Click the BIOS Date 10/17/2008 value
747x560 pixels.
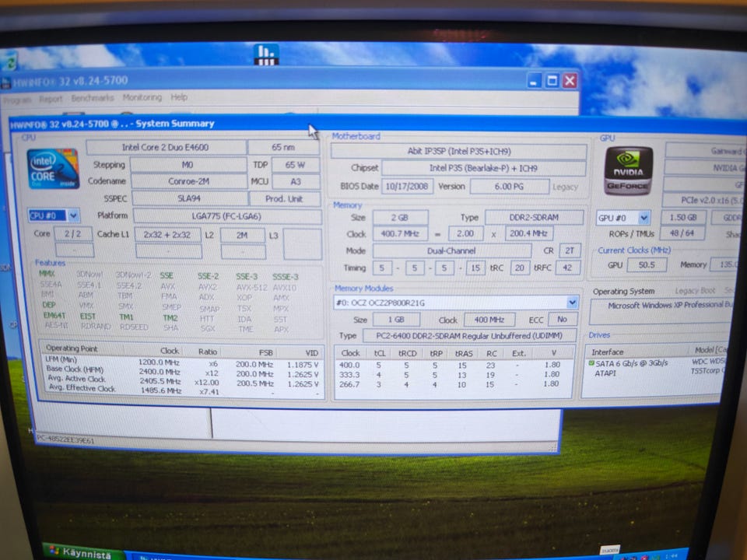407,186
